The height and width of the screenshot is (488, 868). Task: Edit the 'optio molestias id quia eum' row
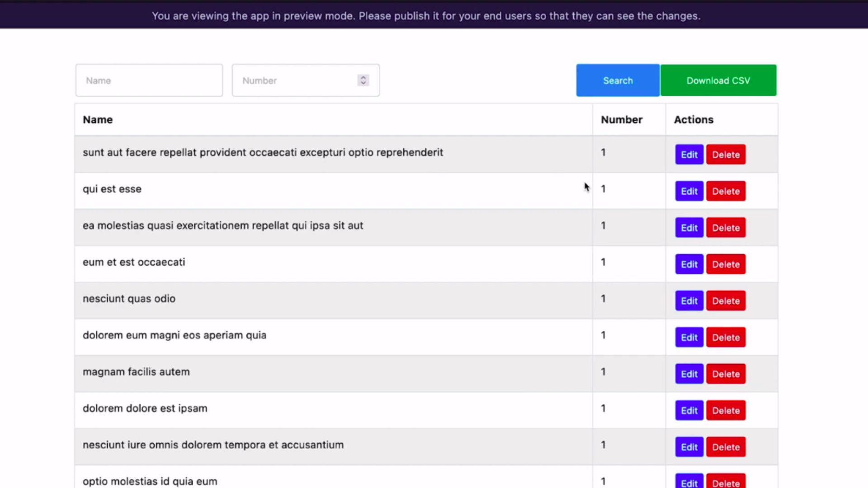(689, 482)
